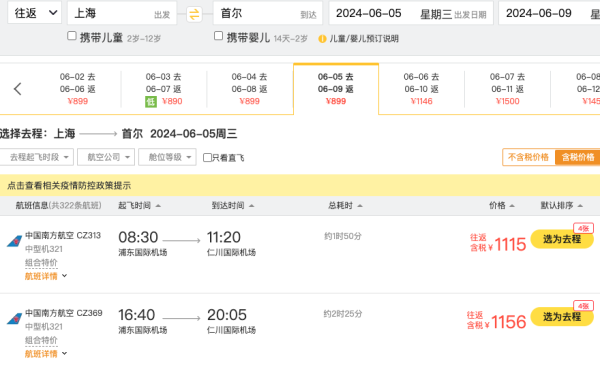Image resolution: width=600 pixels, height=365 pixels.
Task: Sort by price arrow
Action: 512,206
